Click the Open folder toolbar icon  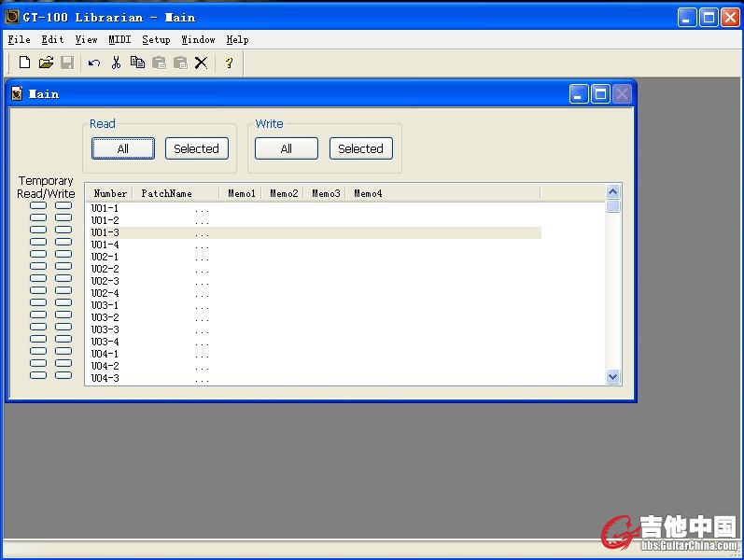46,63
